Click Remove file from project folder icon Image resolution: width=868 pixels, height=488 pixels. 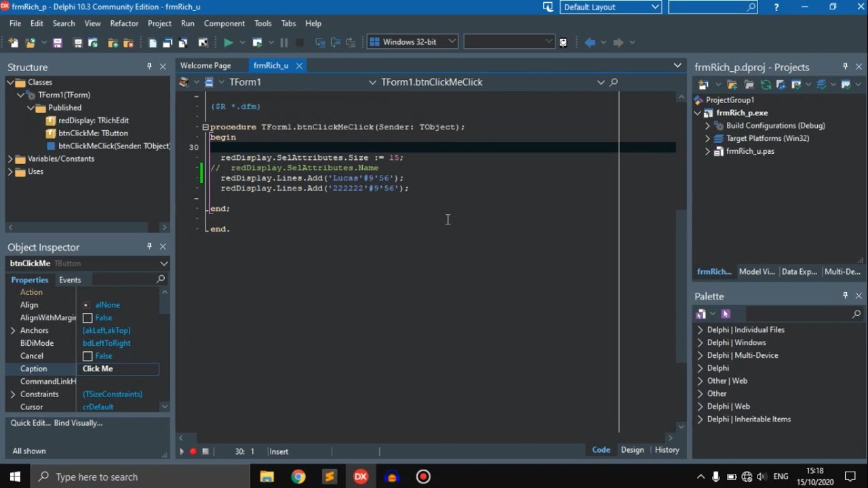(127, 42)
